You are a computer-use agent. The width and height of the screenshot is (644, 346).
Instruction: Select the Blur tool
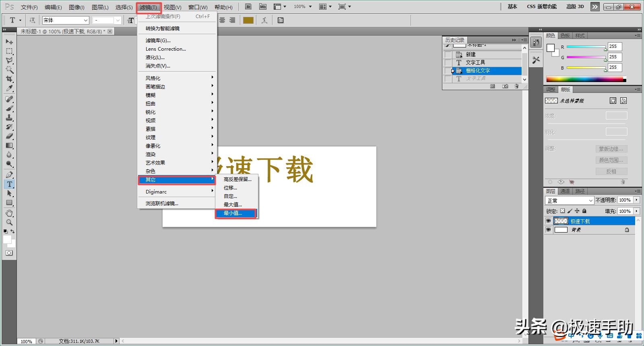tap(9, 154)
